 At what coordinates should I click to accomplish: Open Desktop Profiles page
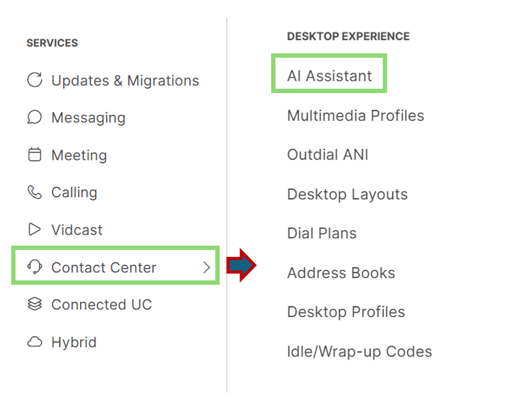coord(346,312)
